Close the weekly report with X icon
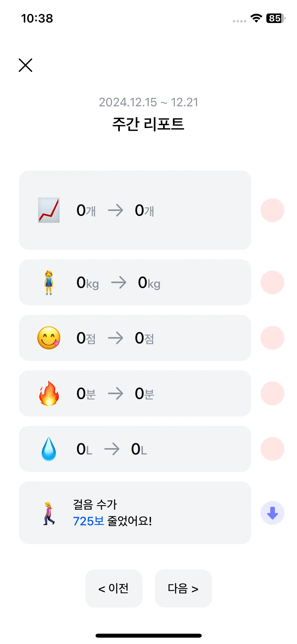This screenshot has height=644, width=297. coord(25,65)
